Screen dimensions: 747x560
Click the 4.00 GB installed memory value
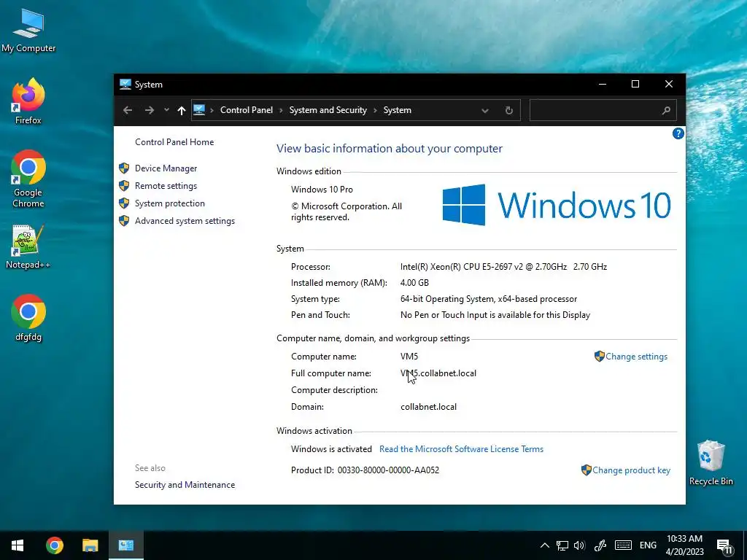pyautogui.click(x=414, y=283)
